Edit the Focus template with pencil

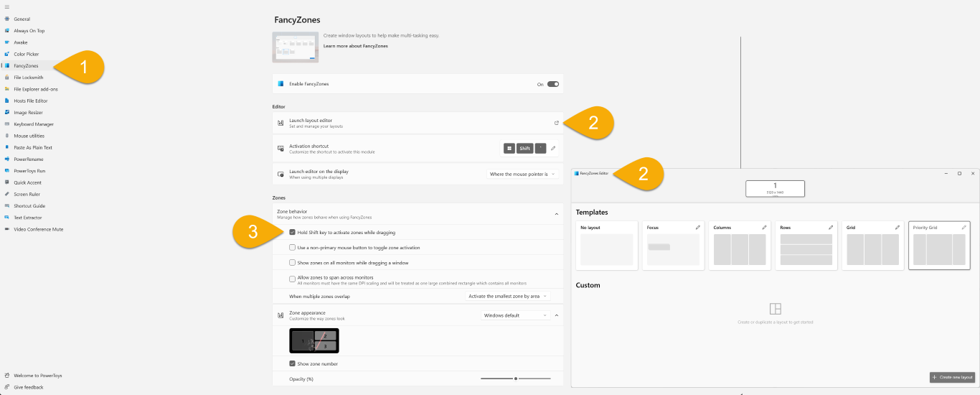[x=697, y=228]
